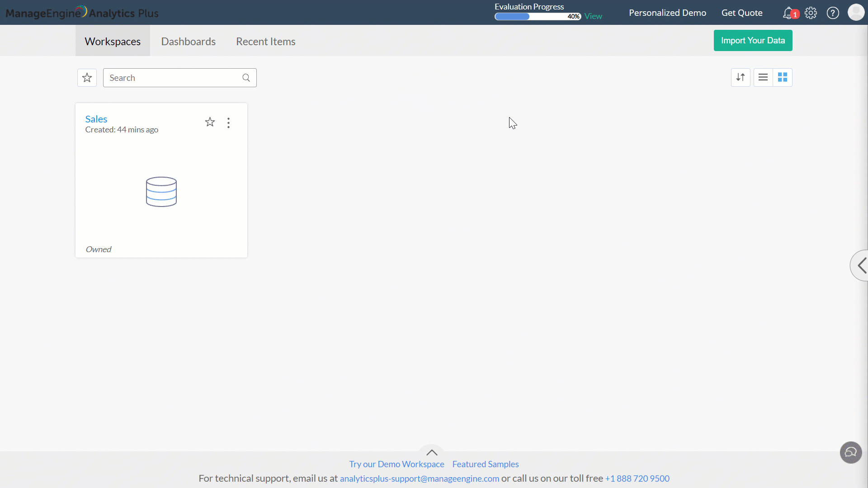Open the Try our Demo Workspace link
The width and height of the screenshot is (868, 488).
(x=396, y=464)
